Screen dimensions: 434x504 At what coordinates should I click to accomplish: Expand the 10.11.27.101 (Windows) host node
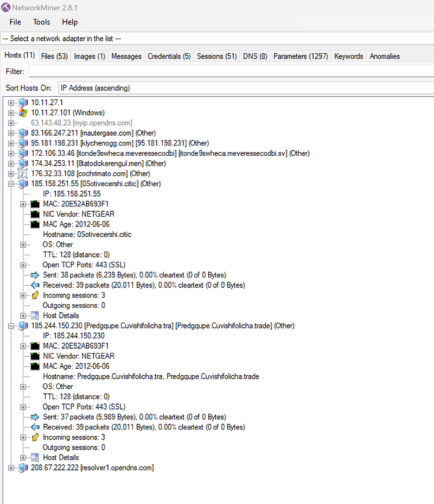[x=11, y=113]
